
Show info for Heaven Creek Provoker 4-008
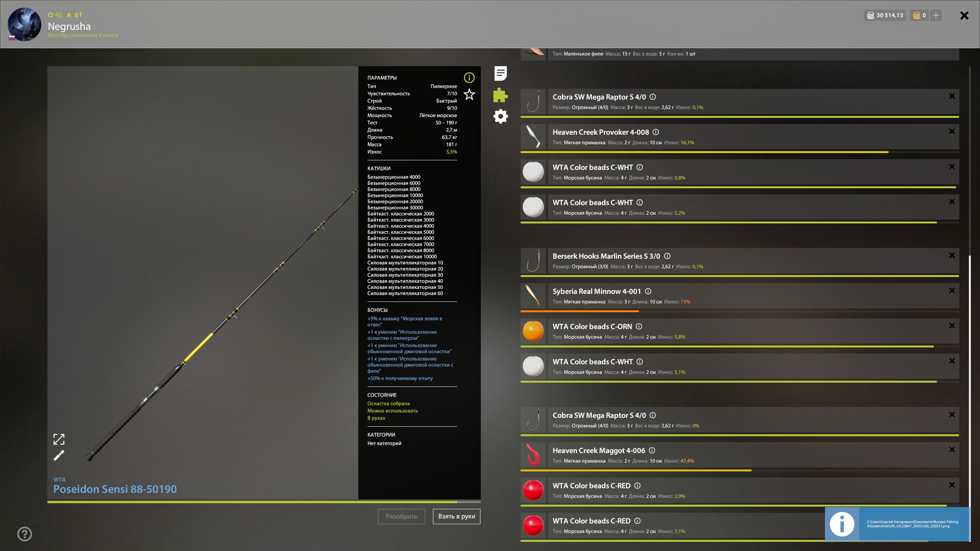pos(656,132)
